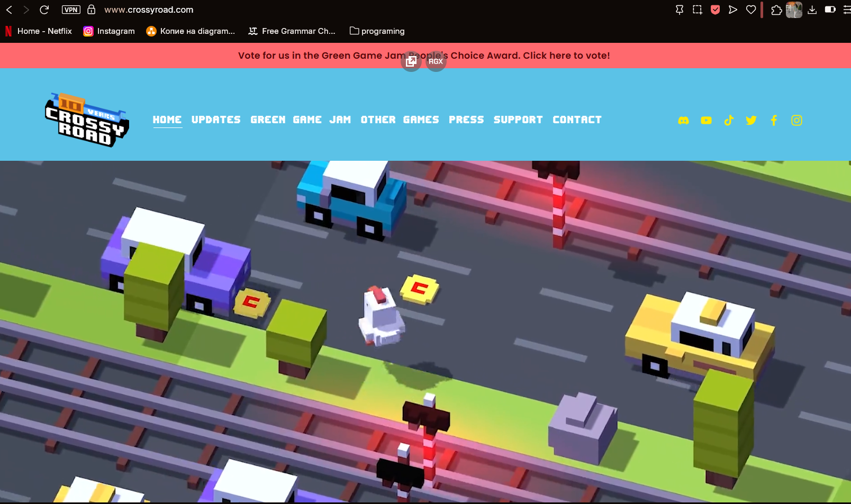Click the TikTok social icon

pyautogui.click(x=729, y=121)
